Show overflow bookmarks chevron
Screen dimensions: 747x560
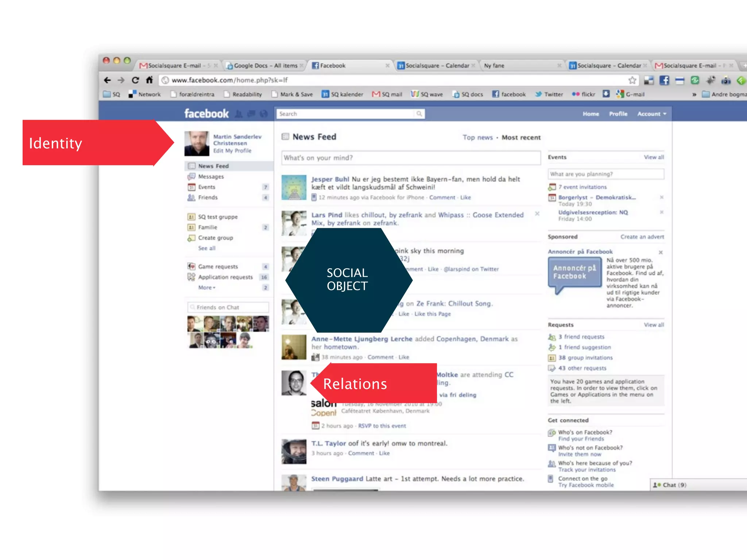694,95
